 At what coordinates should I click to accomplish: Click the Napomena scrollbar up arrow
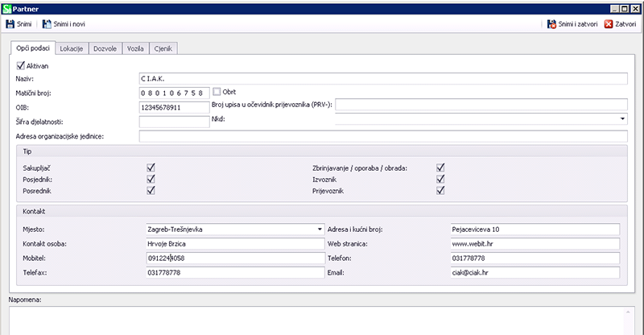628,312
